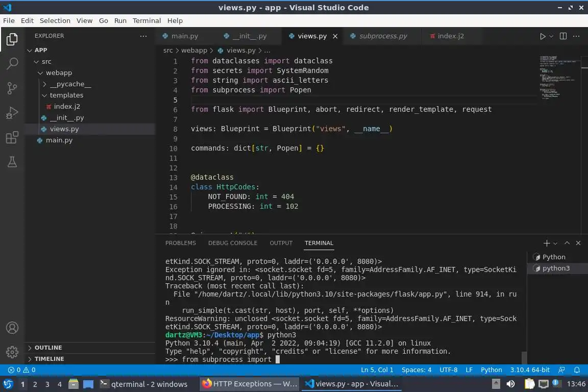This screenshot has width=588, height=392.
Task: Open the Selection menu
Action: tap(55, 20)
